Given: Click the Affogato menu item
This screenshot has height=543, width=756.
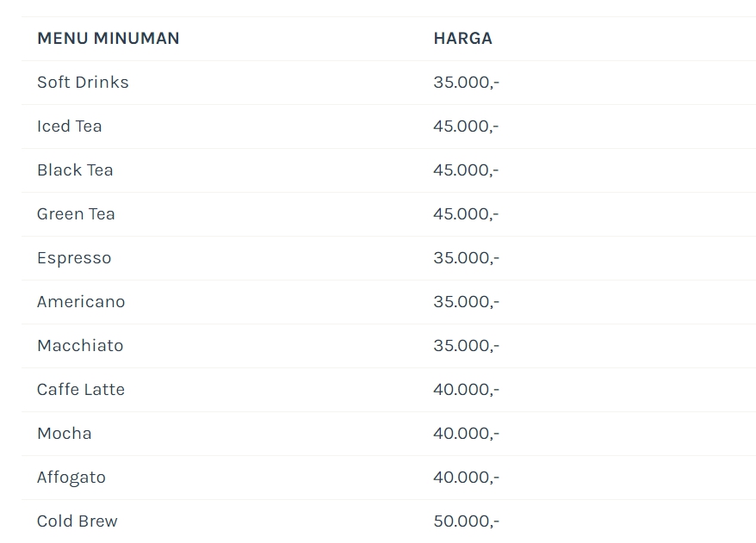Looking at the screenshot, I should [x=71, y=478].
